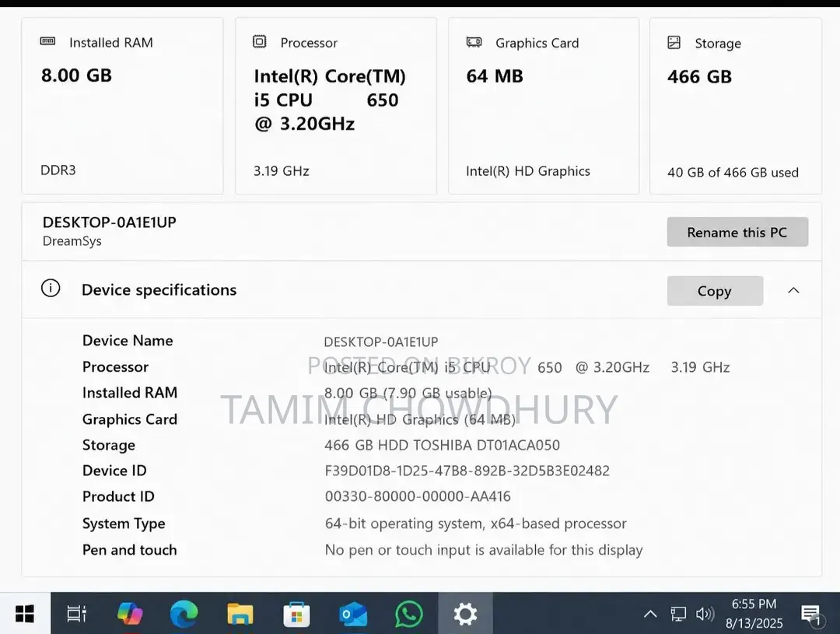Click the 3.19 GHz text in Processor card

pyautogui.click(x=282, y=171)
